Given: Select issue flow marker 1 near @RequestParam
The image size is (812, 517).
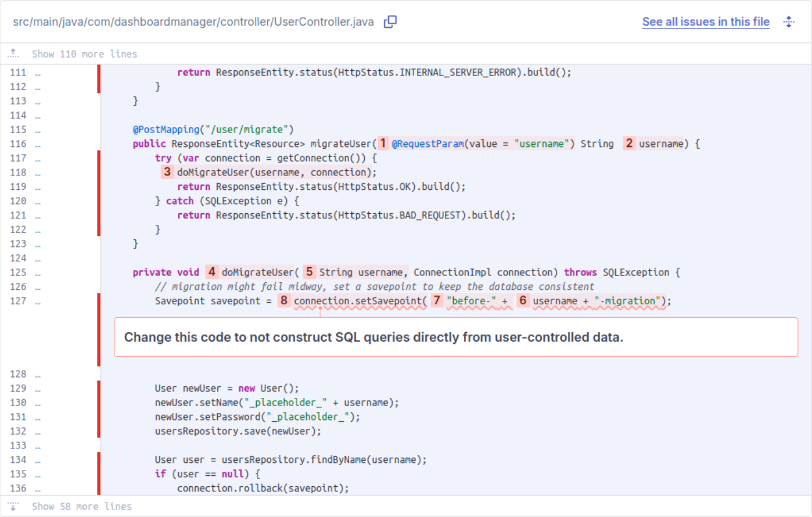Looking at the screenshot, I should pos(383,143).
